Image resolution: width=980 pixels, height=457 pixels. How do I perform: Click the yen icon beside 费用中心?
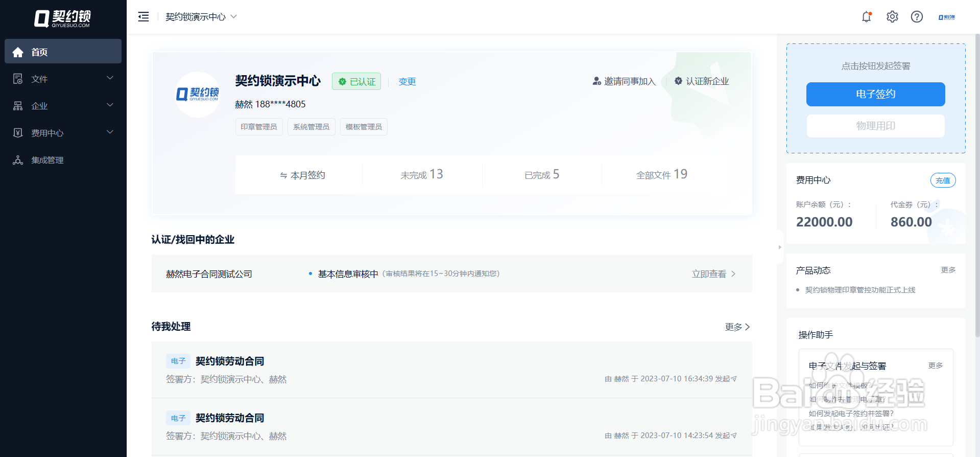point(18,133)
